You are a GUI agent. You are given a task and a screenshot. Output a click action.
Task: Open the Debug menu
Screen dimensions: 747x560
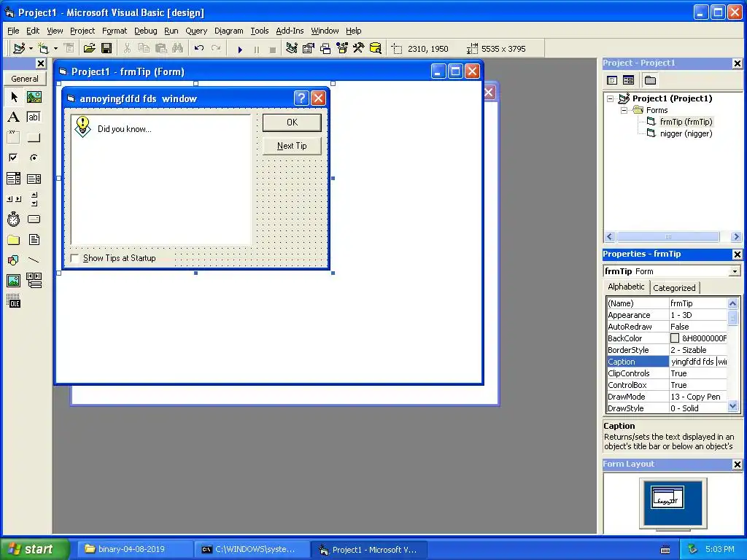coord(145,31)
